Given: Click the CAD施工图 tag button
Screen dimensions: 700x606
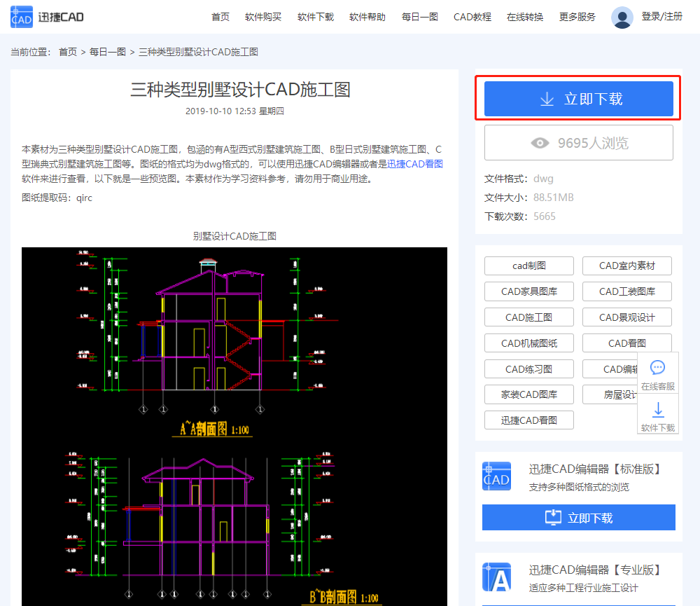Looking at the screenshot, I should [528, 317].
